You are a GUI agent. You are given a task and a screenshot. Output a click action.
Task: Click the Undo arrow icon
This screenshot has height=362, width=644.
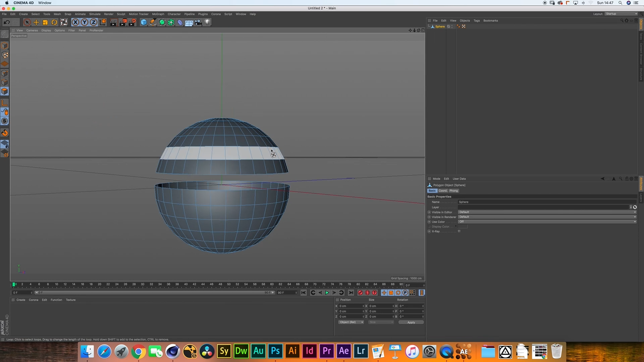tap(6, 22)
